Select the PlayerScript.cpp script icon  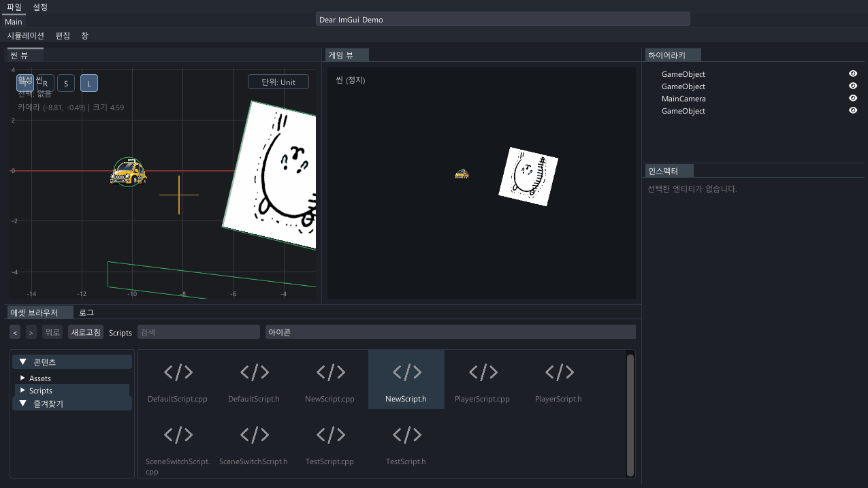(483, 372)
